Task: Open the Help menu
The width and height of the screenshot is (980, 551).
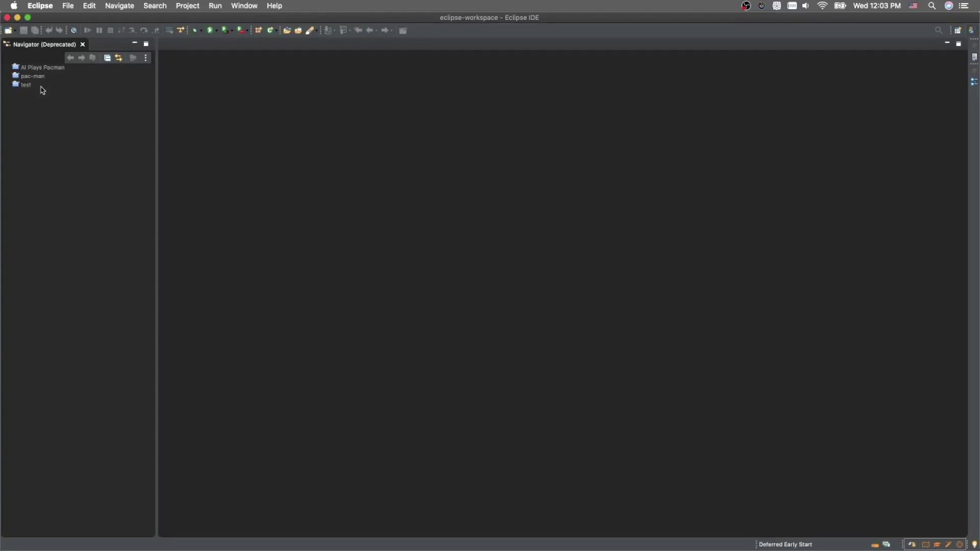Action: click(274, 5)
